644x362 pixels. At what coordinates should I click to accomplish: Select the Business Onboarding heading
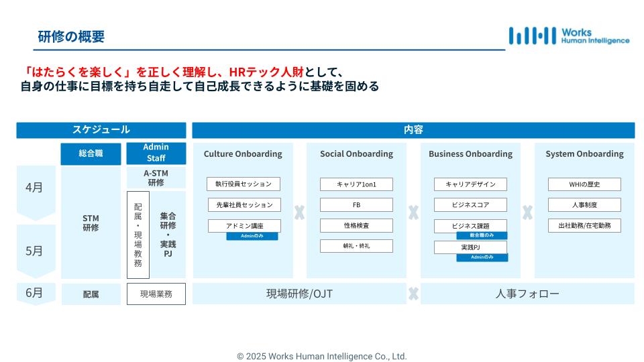pyautogui.click(x=471, y=154)
